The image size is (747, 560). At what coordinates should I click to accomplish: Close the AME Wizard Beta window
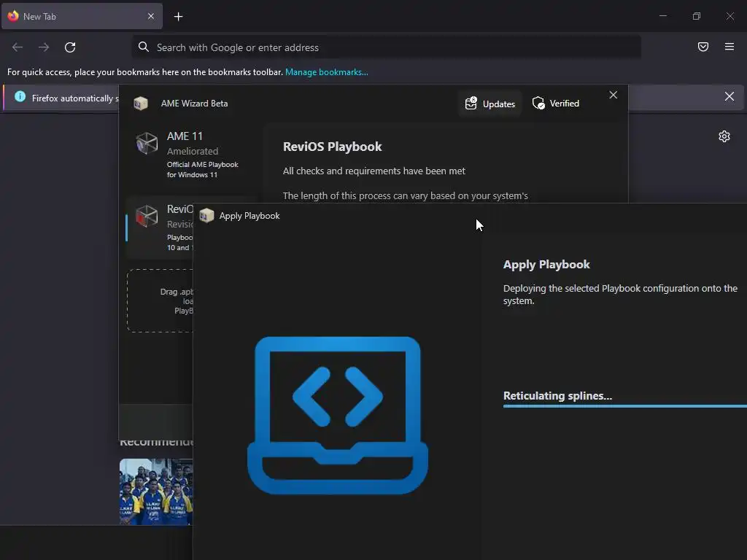pyautogui.click(x=613, y=96)
